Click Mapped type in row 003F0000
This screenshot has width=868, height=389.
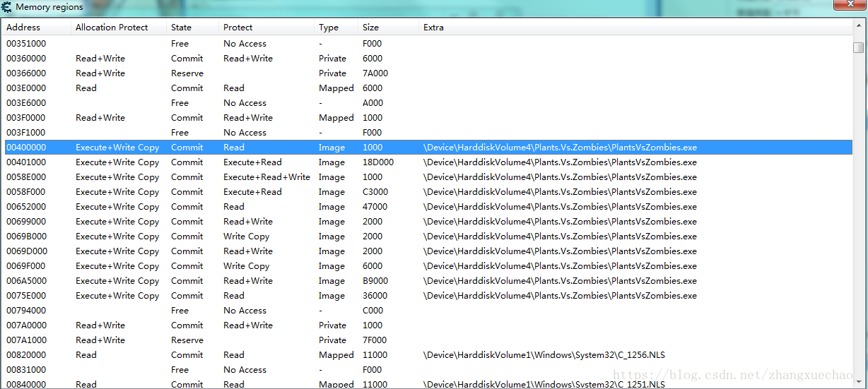pos(336,118)
